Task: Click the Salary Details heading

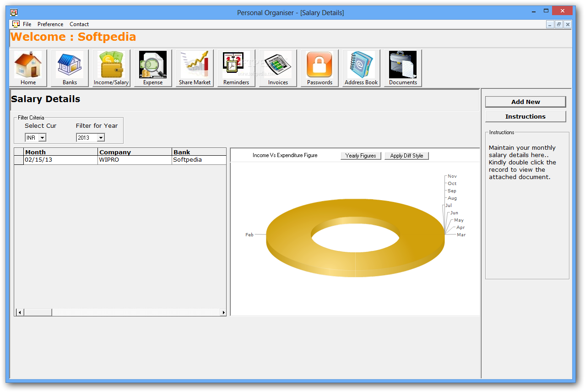Action: click(x=46, y=99)
